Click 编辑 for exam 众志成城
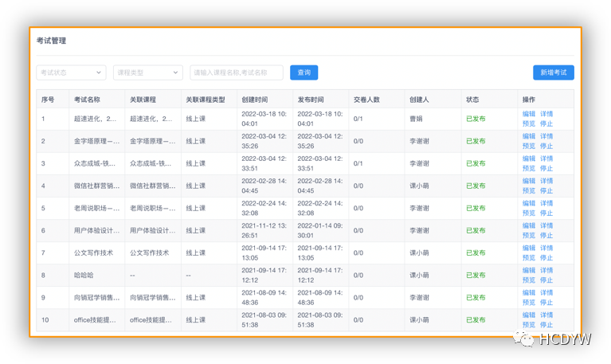This screenshot has height=364, width=611. click(529, 159)
